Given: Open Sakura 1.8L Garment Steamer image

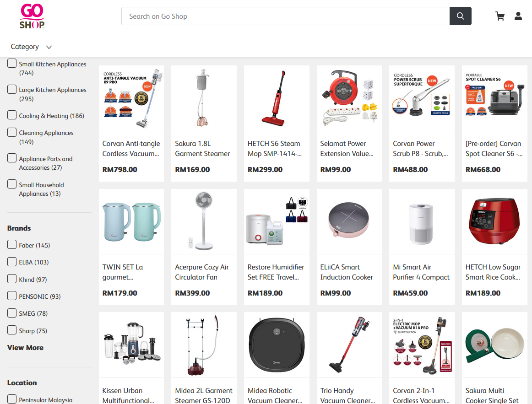Looking at the screenshot, I should tap(204, 98).
